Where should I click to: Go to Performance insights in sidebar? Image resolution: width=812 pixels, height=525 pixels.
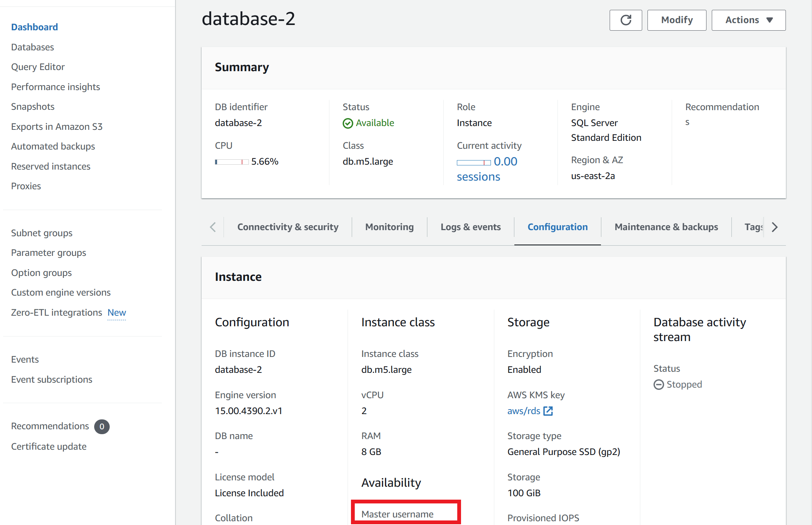click(x=56, y=87)
